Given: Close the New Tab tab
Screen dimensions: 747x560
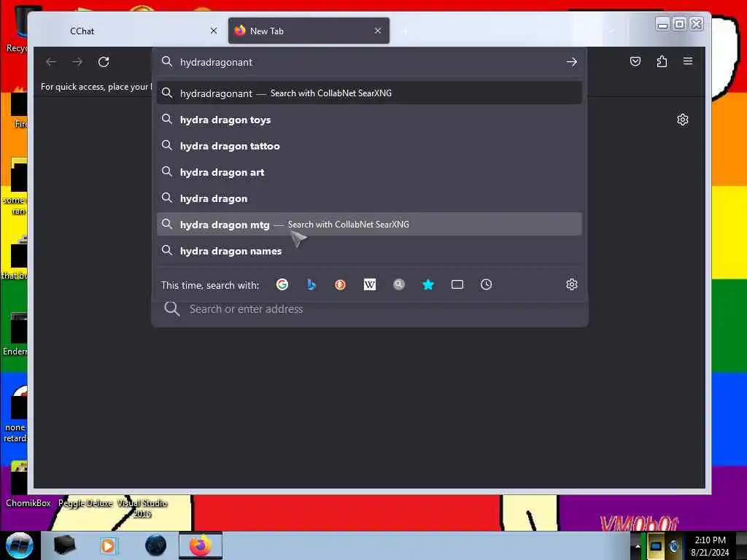Looking at the screenshot, I should 378,31.
